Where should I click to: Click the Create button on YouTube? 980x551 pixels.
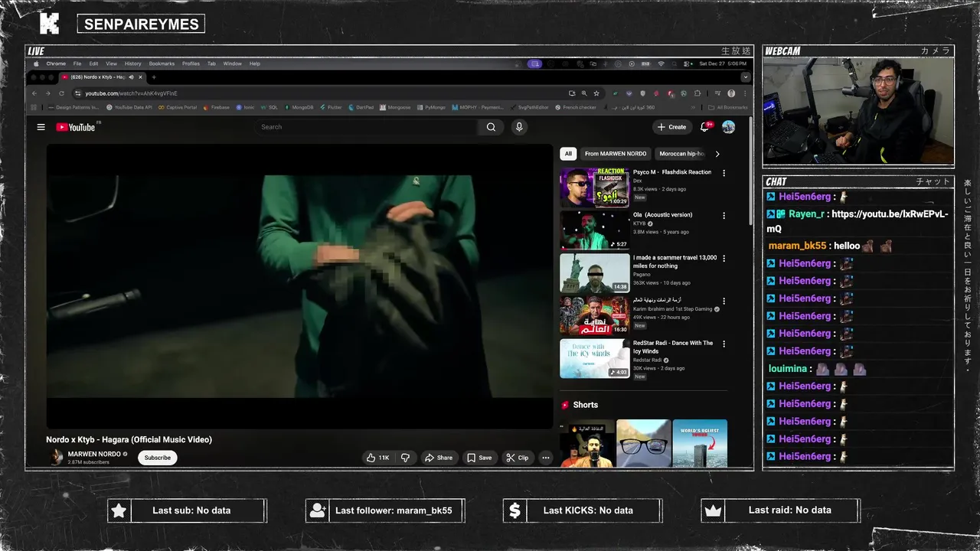tap(671, 127)
